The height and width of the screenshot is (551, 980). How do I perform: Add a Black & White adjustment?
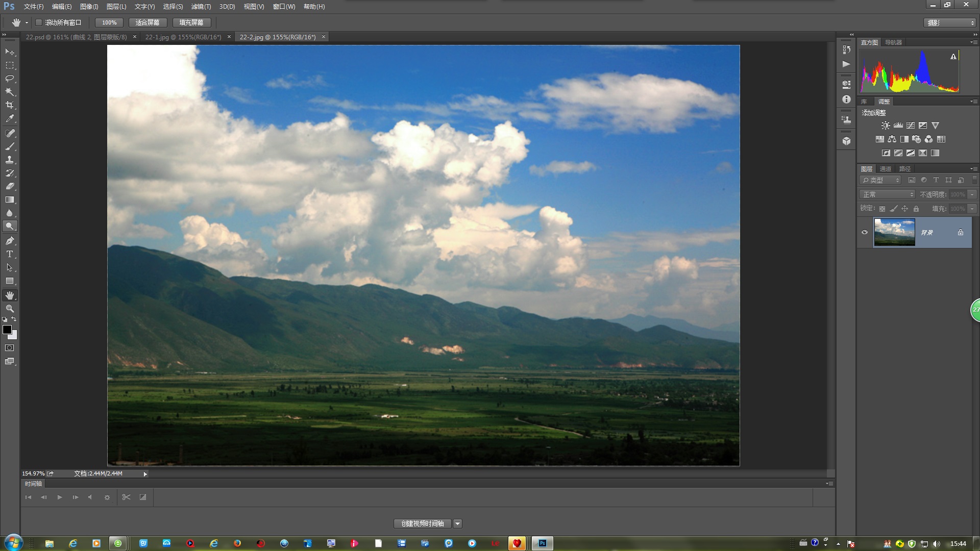coord(904,139)
